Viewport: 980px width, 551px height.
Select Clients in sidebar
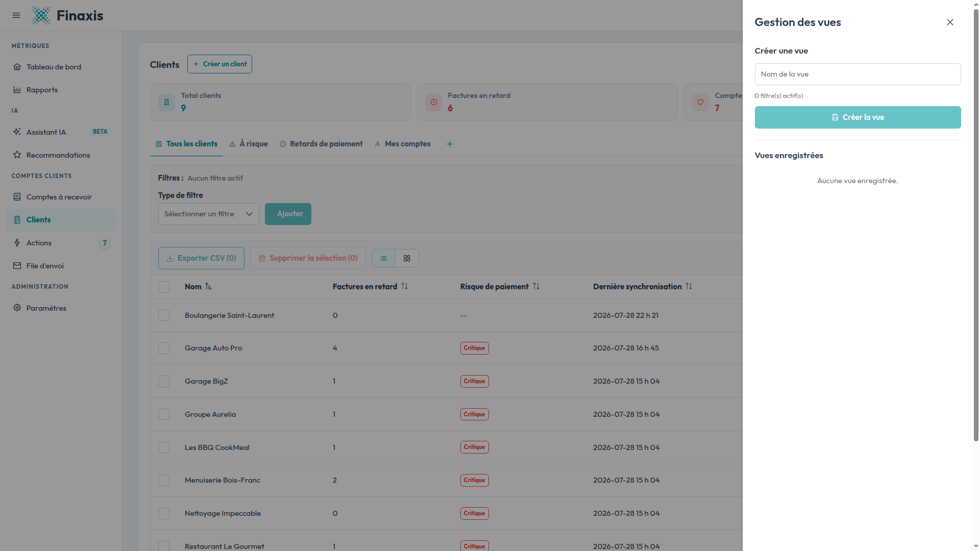61,220
